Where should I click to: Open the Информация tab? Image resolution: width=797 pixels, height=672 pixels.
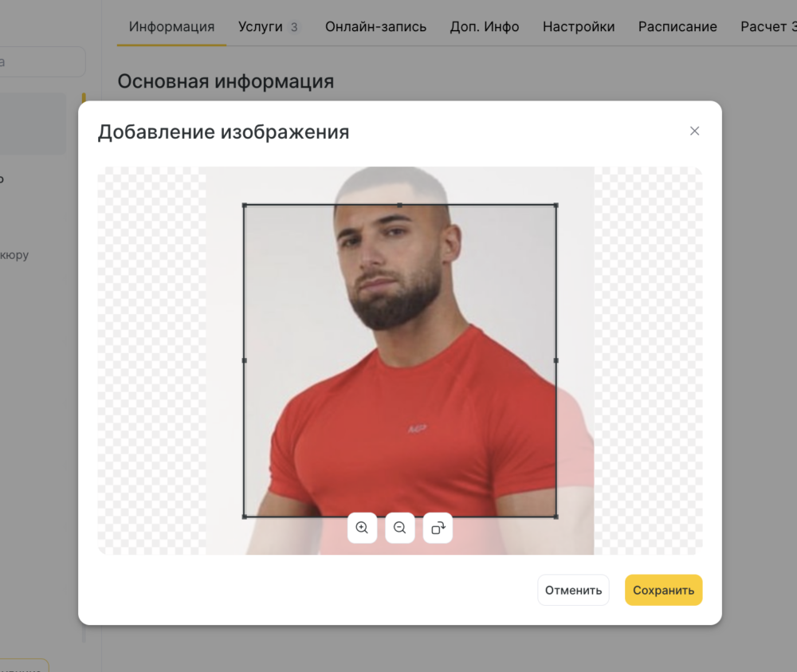pos(171,26)
